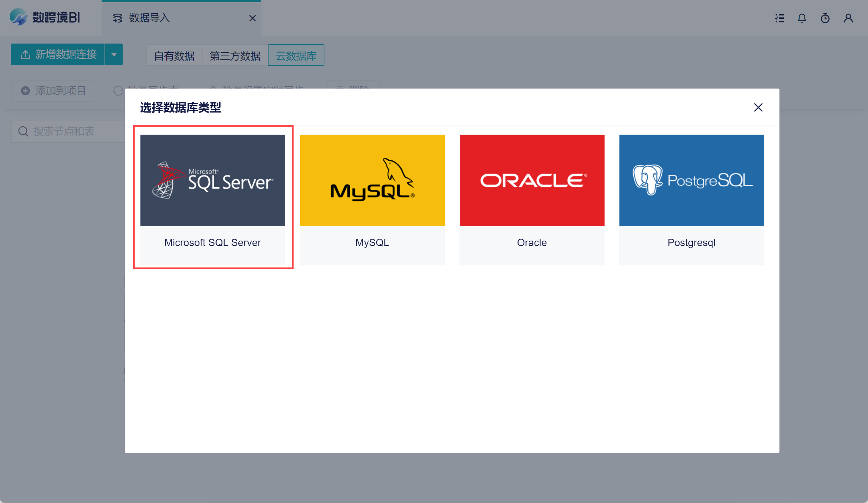This screenshot has width=868, height=503.
Task: Expand the 新增数据连接 dropdown arrow
Action: coord(114,55)
